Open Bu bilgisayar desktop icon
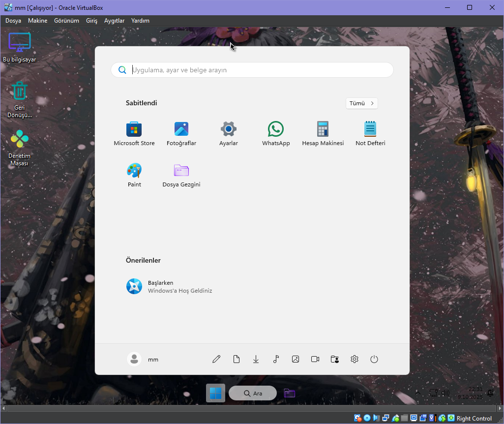Viewport: 504px width, 424px height. (20, 47)
